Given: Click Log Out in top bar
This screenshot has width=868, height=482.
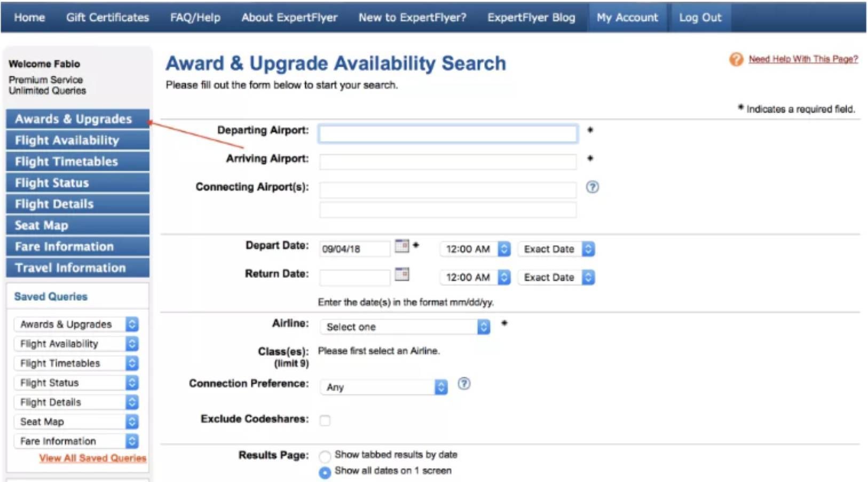Looking at the screenshot, I should tap(700, 17).
